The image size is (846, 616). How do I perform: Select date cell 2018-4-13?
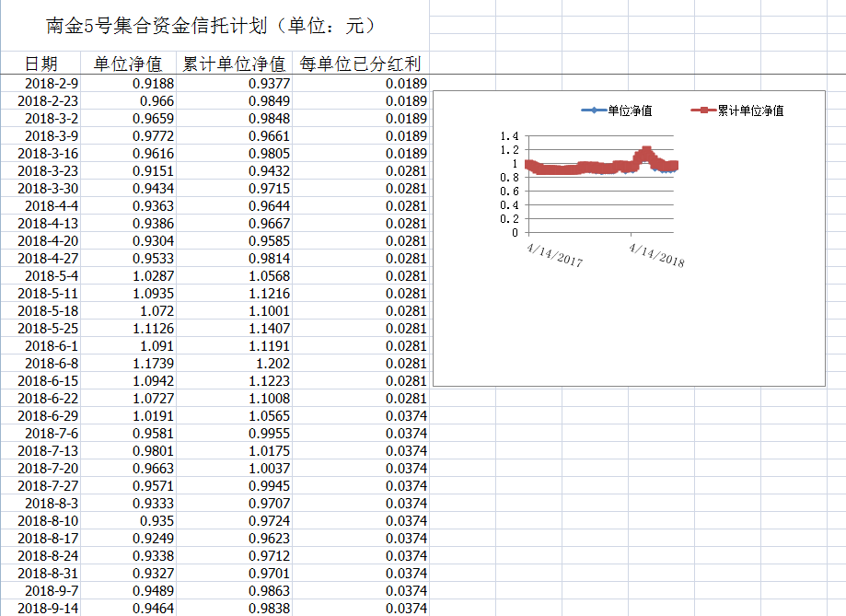pos(41,224)
